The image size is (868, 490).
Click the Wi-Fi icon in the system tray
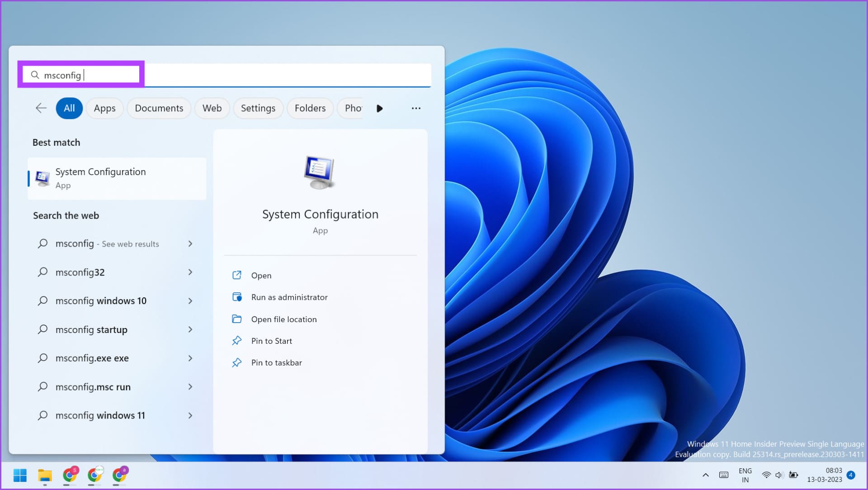(766, 476)
